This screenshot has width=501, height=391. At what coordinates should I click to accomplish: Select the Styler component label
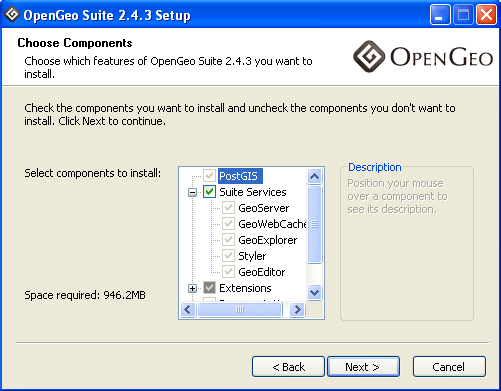click(252, 256)
